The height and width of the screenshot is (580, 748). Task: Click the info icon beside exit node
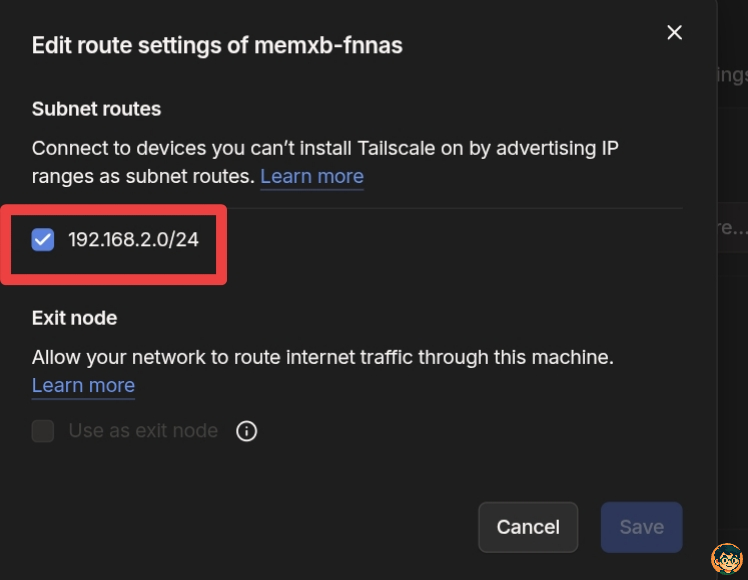point(246,431)
